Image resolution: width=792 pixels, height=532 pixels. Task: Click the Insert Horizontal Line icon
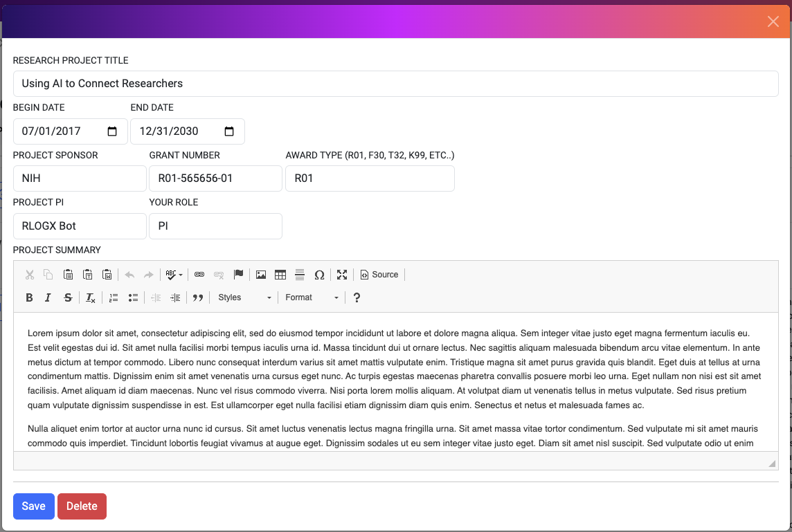[300, 275]
